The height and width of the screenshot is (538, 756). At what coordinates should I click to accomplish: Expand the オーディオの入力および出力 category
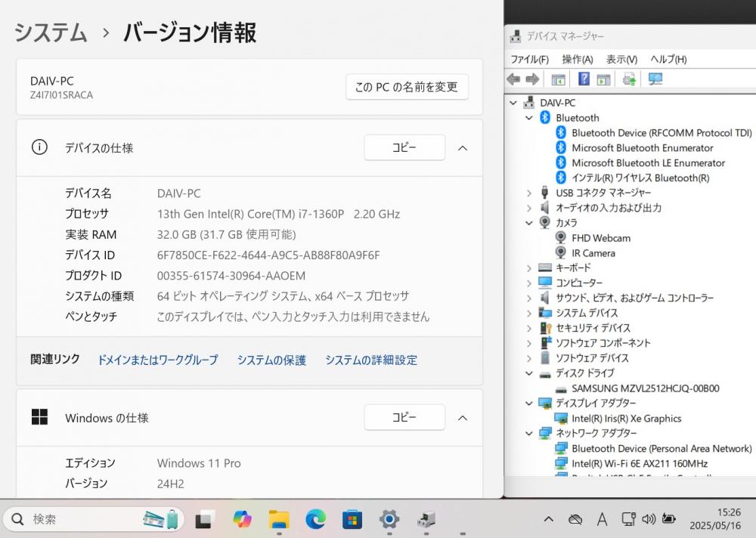(529, 208)
